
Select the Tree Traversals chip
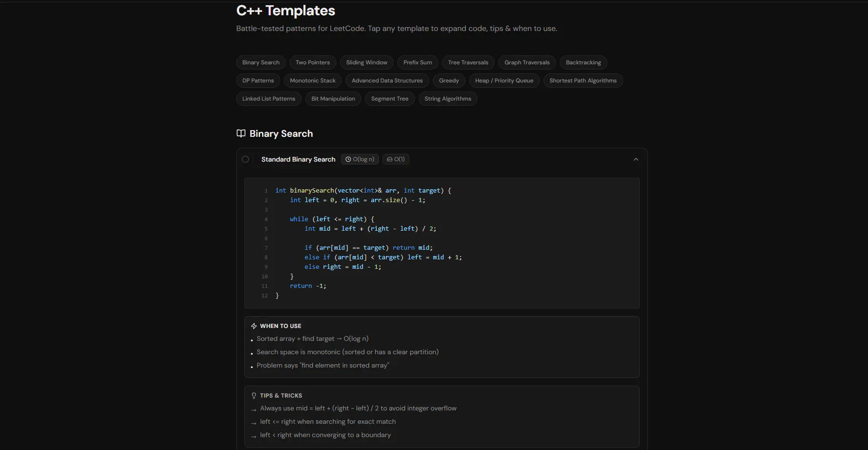[468, 62]
